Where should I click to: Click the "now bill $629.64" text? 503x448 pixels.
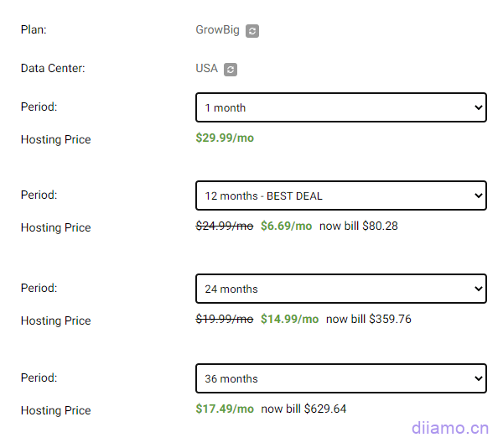point(303,409)
